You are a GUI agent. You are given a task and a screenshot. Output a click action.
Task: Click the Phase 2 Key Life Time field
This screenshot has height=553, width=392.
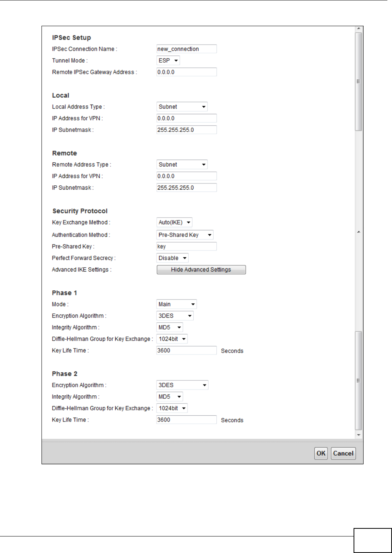[x=186, y=420]
